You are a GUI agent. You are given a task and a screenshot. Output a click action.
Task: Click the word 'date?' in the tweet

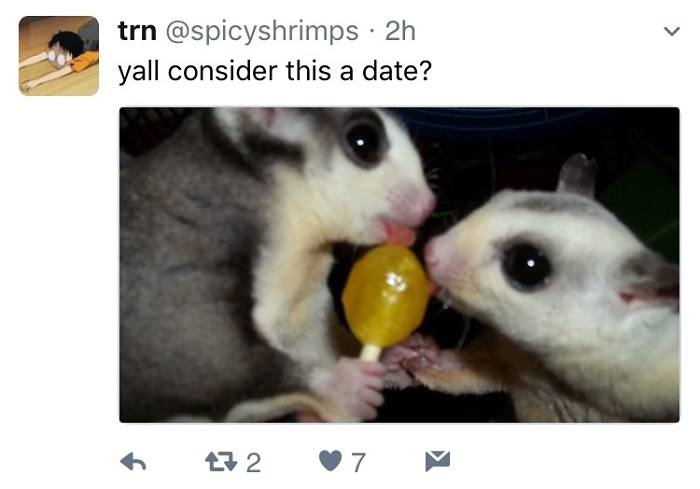click(396, 71)
